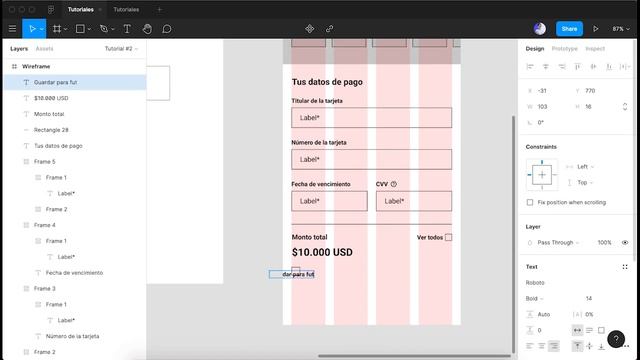Select the Frame 5 layer

[75, 162]
